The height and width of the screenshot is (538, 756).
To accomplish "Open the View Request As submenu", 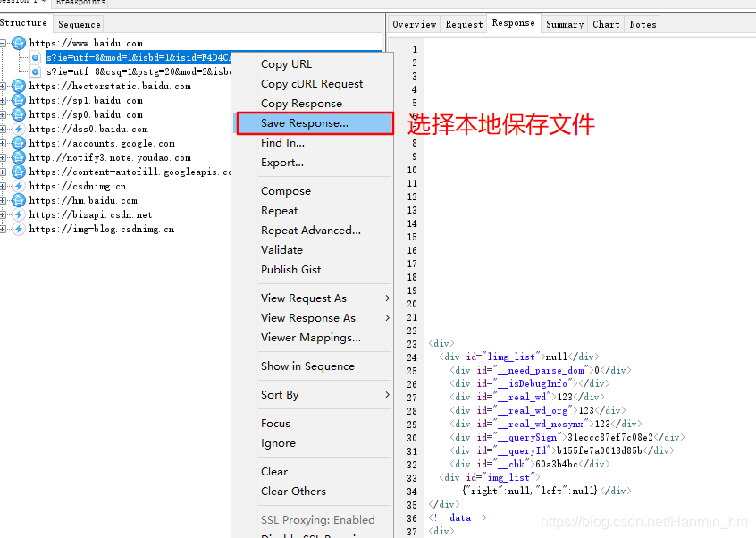I will [x=313, y=298].
